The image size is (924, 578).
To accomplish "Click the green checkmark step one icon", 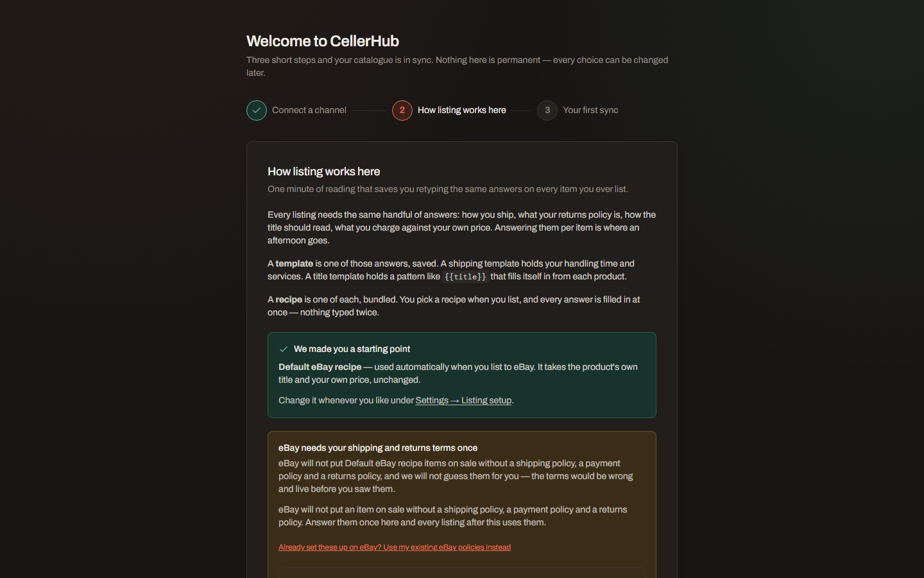I will 257,110.
